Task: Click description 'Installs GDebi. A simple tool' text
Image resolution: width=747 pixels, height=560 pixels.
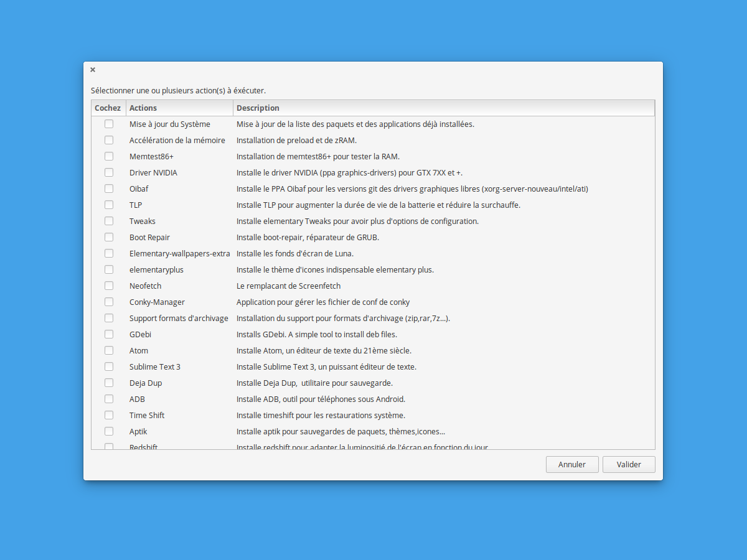Action: pyautogui.click(x=317, y=334)
